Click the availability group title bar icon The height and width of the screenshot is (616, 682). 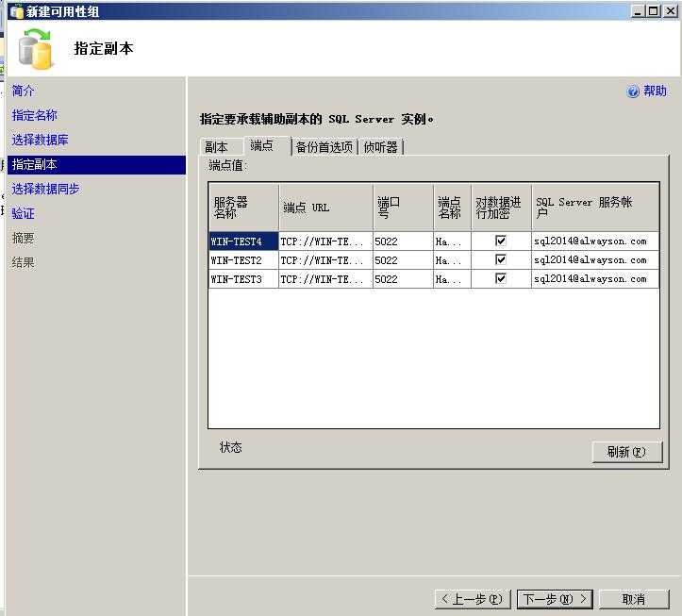(x=17, y=11)
